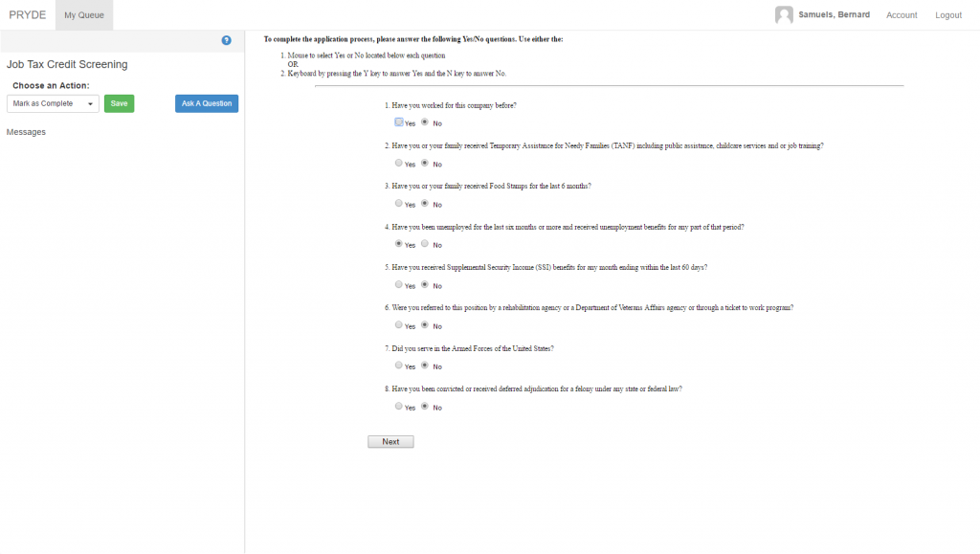Click the PRYDE logo

[x=28, y=14]
